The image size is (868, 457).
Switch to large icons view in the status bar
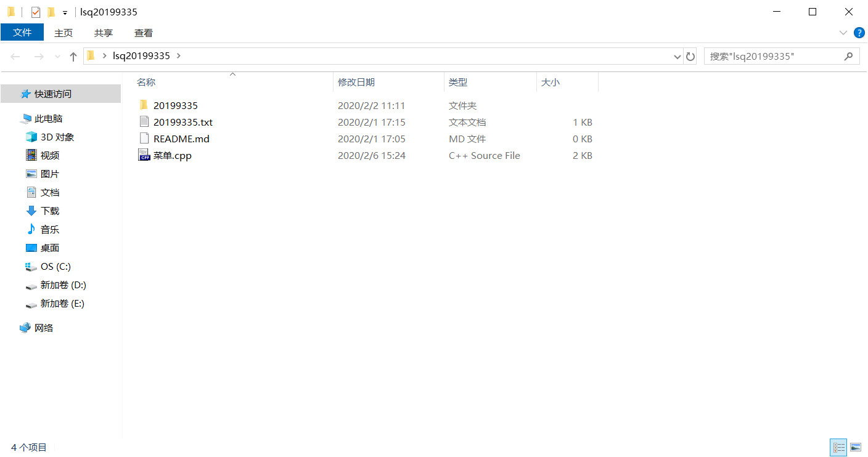[x=856, y=447]
